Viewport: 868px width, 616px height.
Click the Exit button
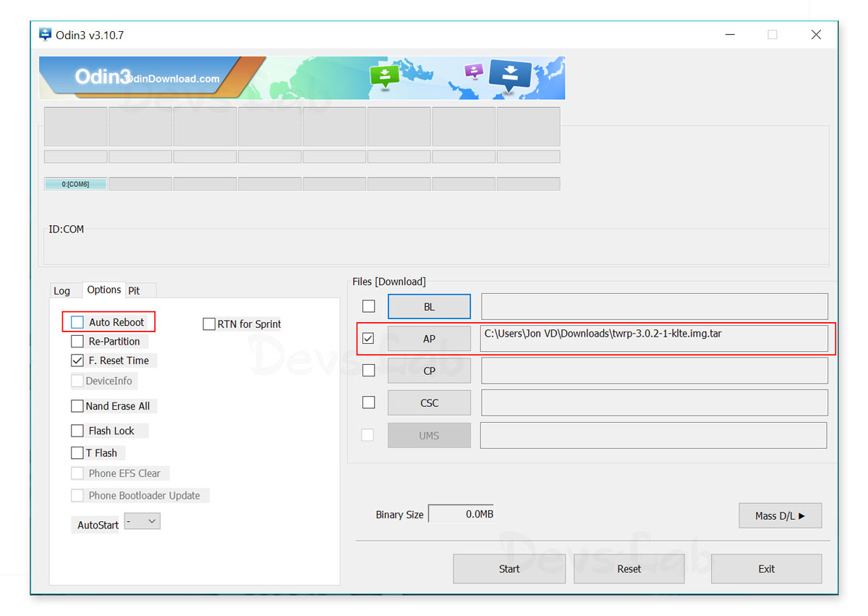pyautogui.click(x=766, y=569)
